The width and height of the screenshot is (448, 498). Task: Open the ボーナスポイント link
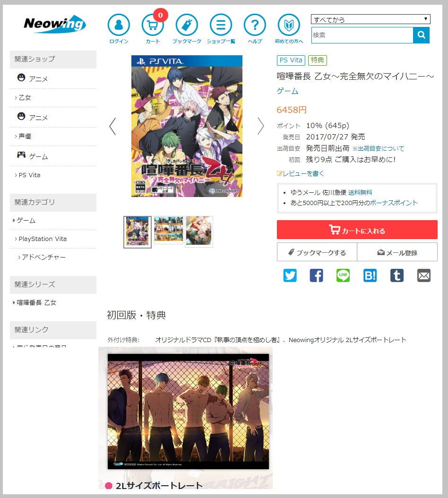[394, 203]
